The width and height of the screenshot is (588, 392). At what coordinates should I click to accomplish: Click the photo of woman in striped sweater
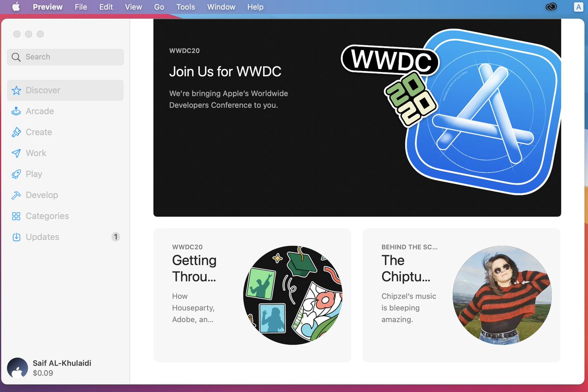pos(502,295)
